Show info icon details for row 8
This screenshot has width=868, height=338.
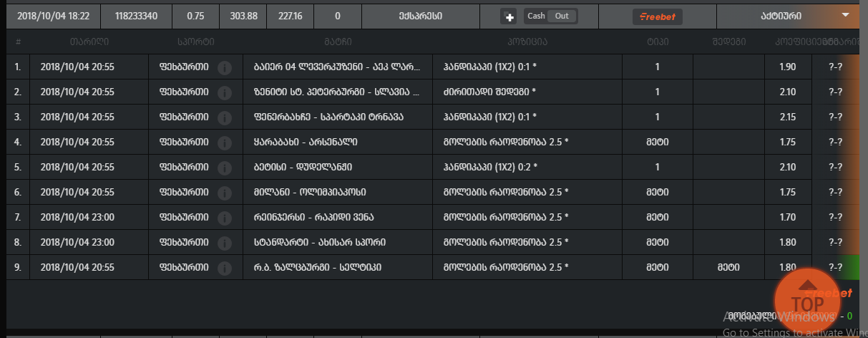[224, 243]
